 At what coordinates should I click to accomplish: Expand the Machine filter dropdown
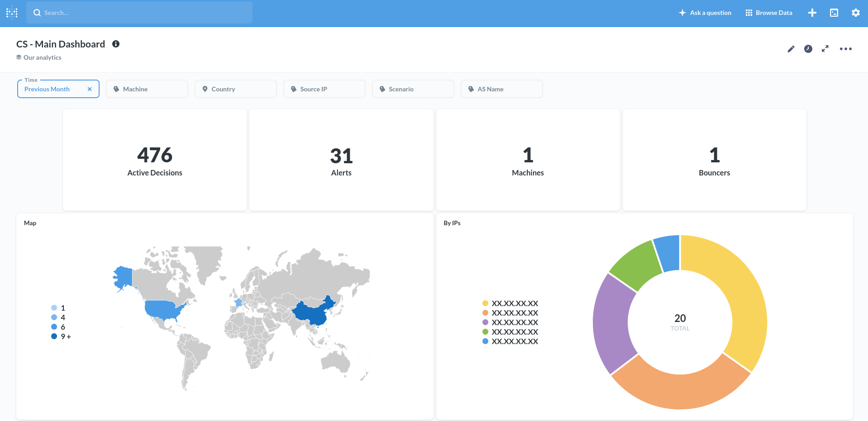click(147, 89)
